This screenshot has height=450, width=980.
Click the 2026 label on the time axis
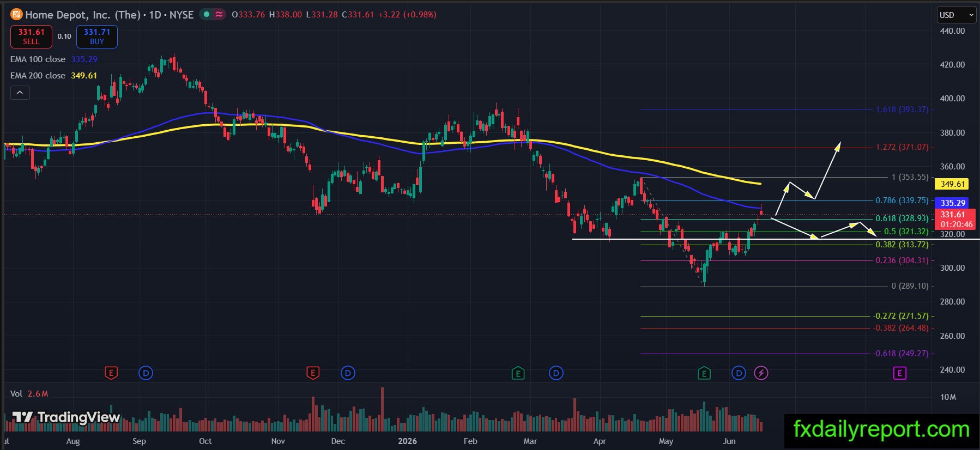click(x=407, y=441)
